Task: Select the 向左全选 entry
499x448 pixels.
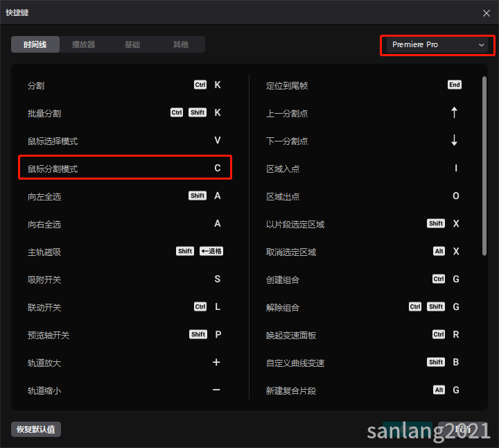Action: [125, 196]
